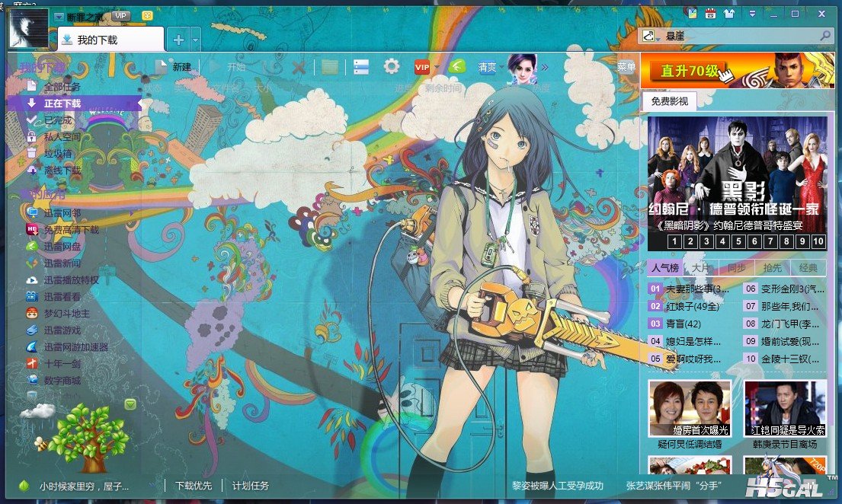Click the 新建 new task button
Viewport: 842px width, 504px height.
pos(174,67)
